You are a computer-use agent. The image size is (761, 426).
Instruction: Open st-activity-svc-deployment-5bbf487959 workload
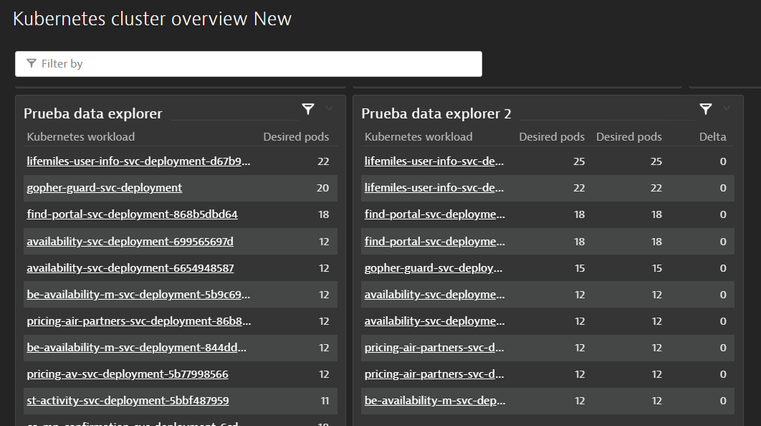point(127,401)
